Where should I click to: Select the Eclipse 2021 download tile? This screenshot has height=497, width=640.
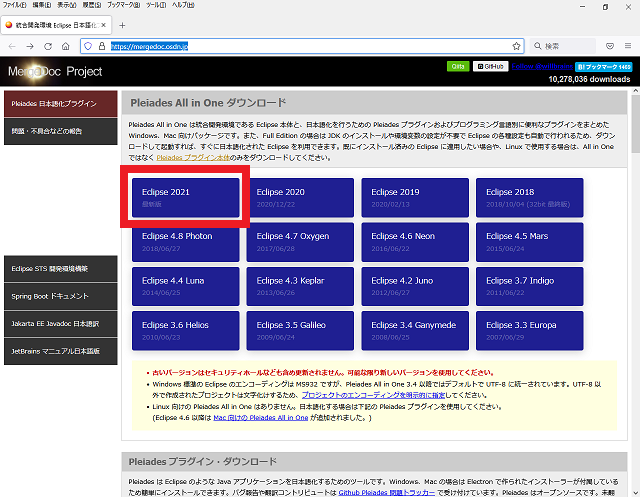186,197
